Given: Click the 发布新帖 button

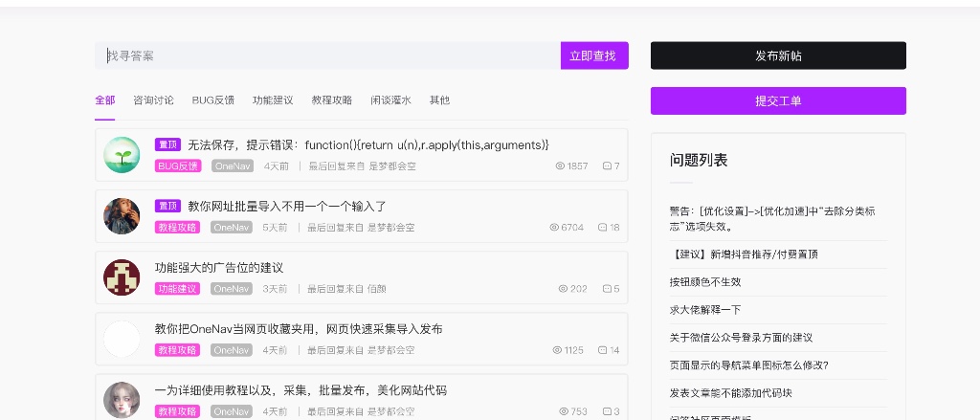Looking at the screenshot, I should (x=778, y=55).
